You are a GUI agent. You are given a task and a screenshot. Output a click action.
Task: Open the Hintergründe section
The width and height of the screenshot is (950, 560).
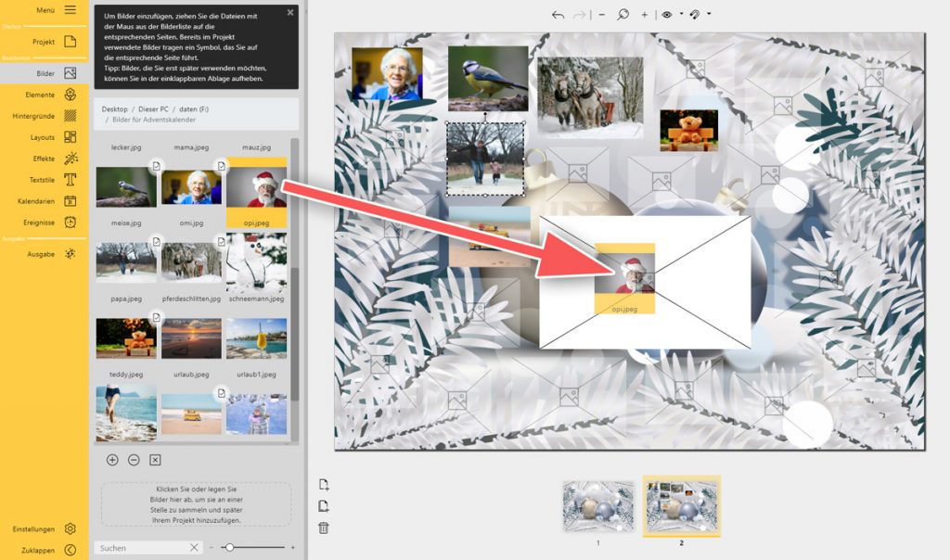(44, 116)
